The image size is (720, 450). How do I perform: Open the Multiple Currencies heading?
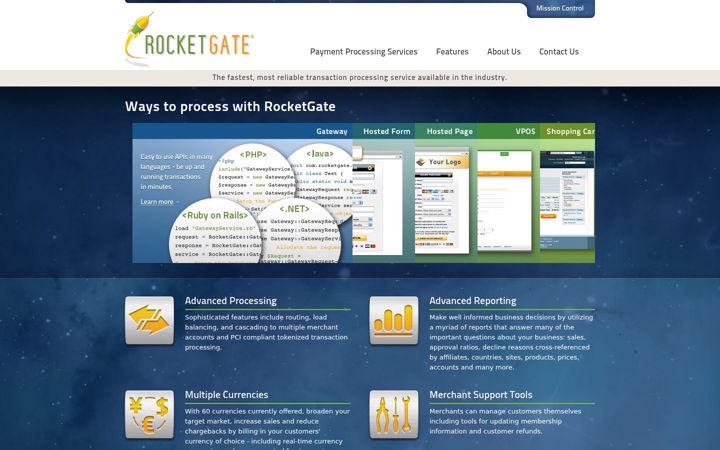(226, 395)
